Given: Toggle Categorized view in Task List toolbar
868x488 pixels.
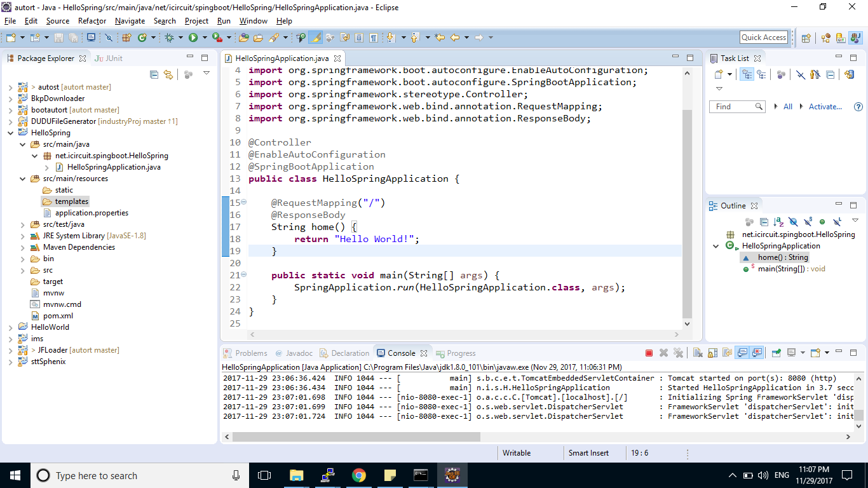Looking at the screenshot, I should [747, 74].
